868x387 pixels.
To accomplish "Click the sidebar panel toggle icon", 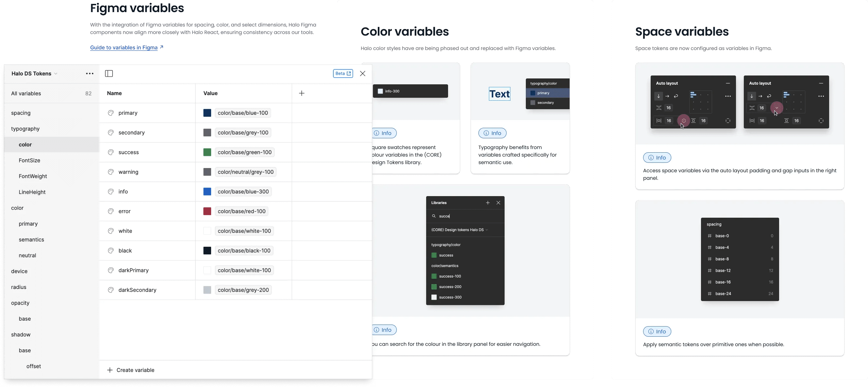I will click(109, 73).
